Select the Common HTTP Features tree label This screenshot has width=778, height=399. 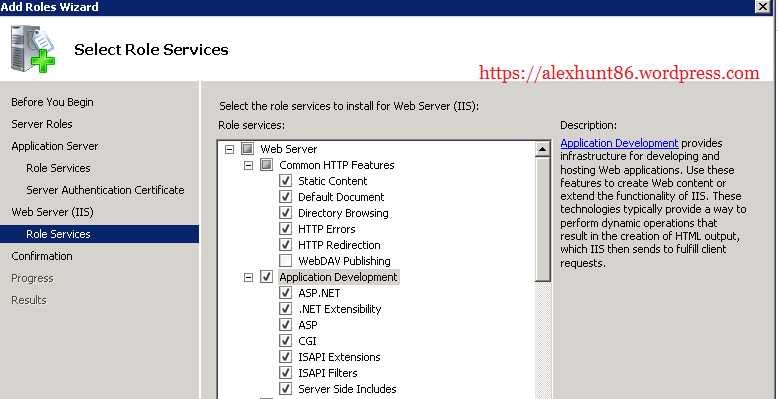[x=336, y=165]
